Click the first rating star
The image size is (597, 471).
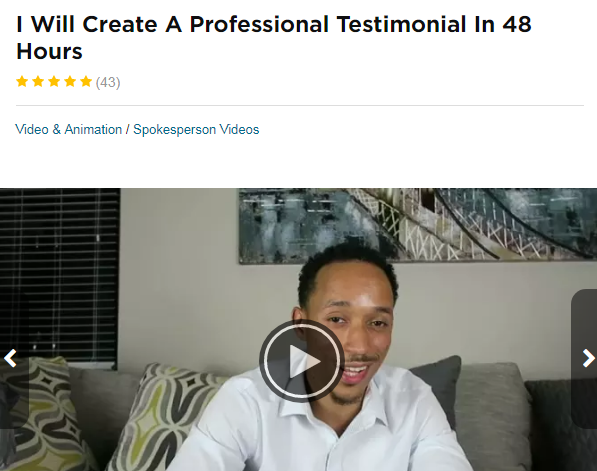tap(22, 81)
